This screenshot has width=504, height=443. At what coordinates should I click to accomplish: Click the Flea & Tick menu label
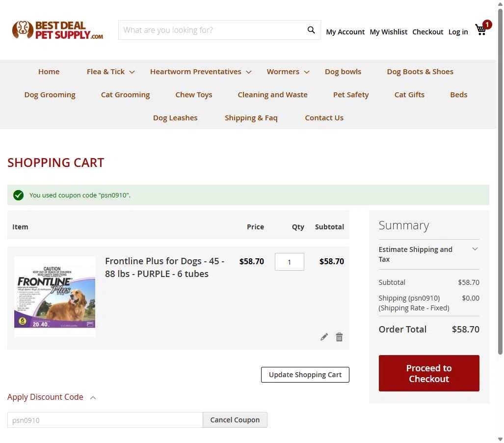pos(106,71)
